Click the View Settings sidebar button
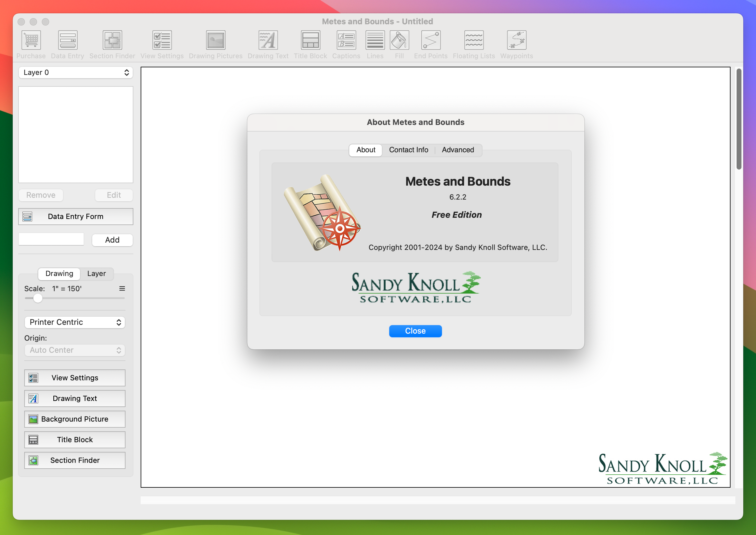Image resolution: width=756 pixels, height=535 pixels. 75,378
